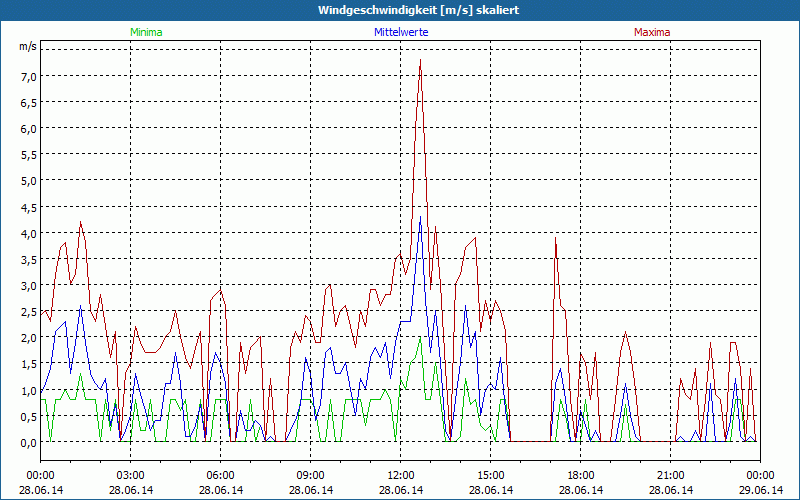Viewport: 800px width, 500px height.
Task: Click the 7,0 y-axis label
Action: coord(29,77)
